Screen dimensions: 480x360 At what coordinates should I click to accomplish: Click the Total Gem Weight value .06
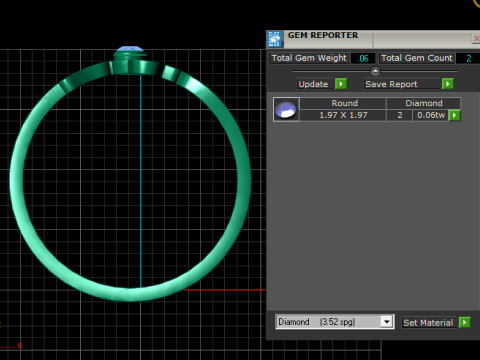click(363, 58)
